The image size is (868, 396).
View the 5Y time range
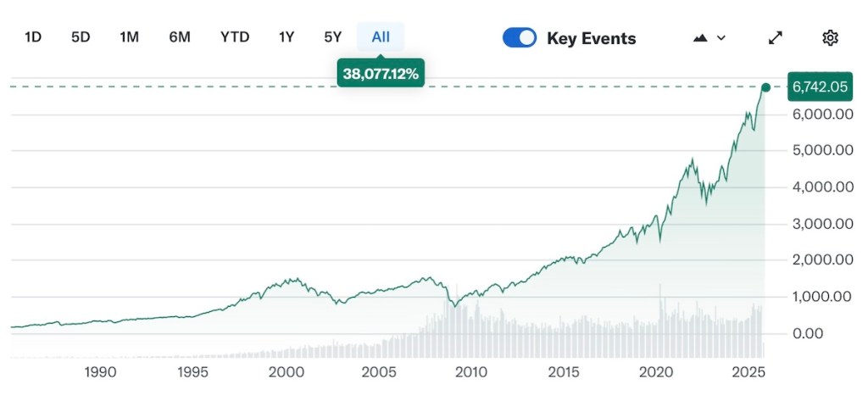point(332,36)
